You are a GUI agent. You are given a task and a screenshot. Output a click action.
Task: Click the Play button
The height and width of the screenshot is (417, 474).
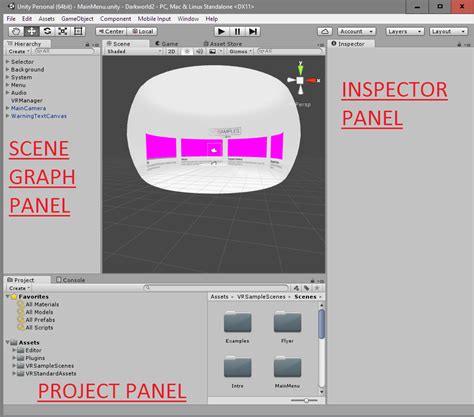pos(221,31)
